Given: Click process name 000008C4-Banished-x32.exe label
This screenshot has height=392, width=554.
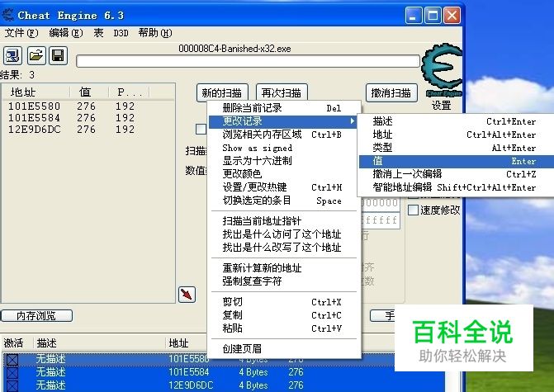Looking at the screenshot, I should click(234, 49).
